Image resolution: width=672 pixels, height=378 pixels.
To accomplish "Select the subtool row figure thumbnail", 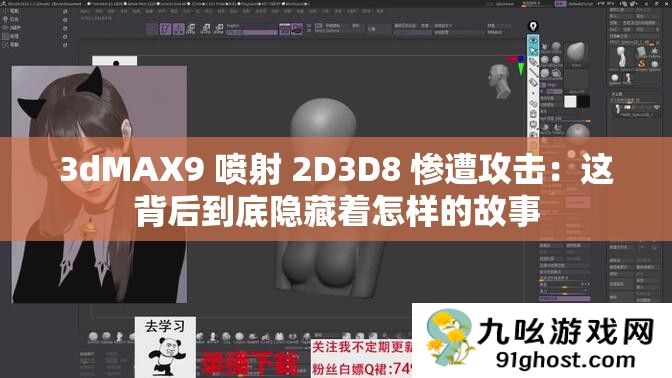I will pyautogui.click(x=618, y=109).
